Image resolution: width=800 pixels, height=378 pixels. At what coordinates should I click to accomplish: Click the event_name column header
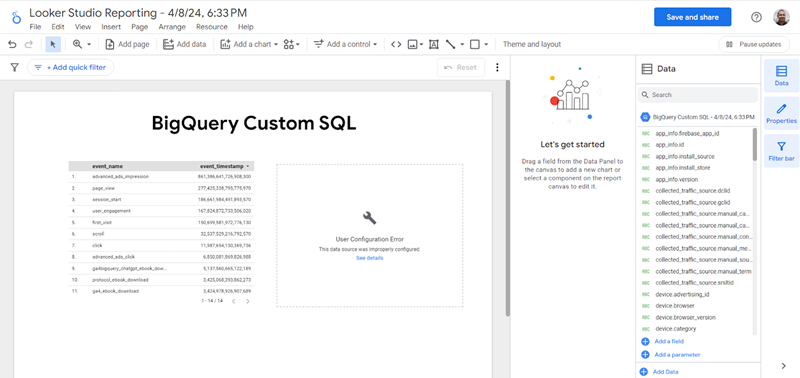click(107, 166)
